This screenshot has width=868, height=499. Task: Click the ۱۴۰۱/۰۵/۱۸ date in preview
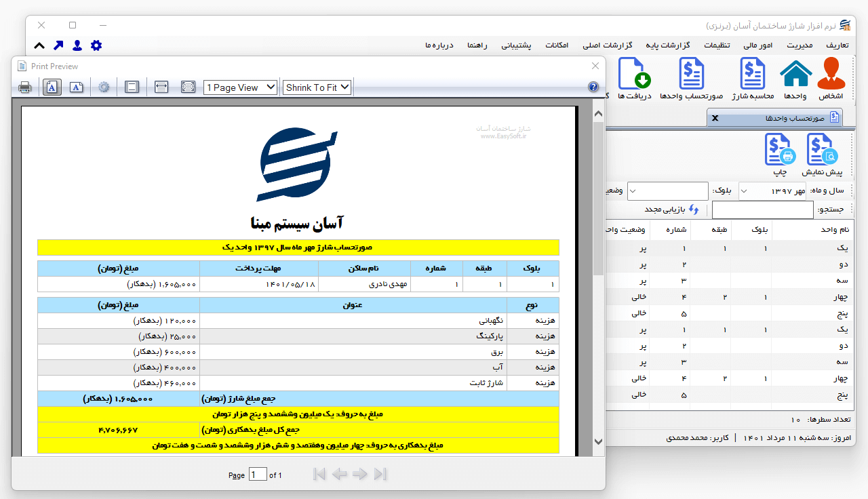291,284
